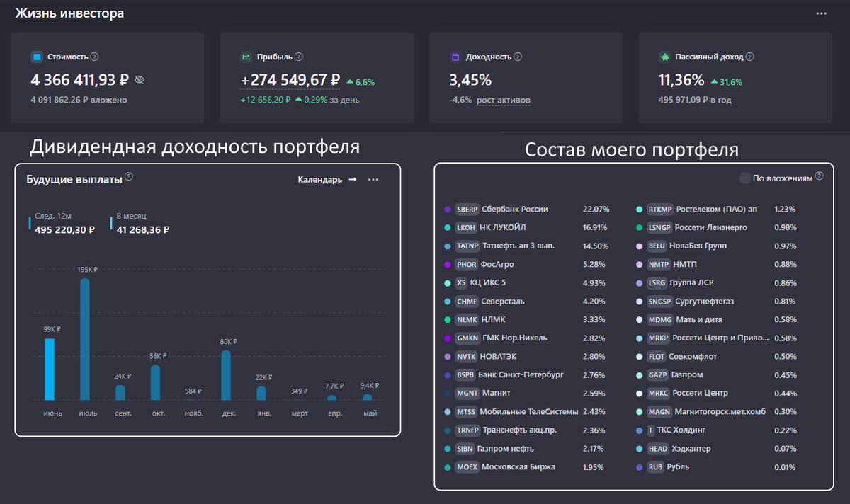Click the green piggy bank icon
850x504 pixels.
(x=664, y=57)
